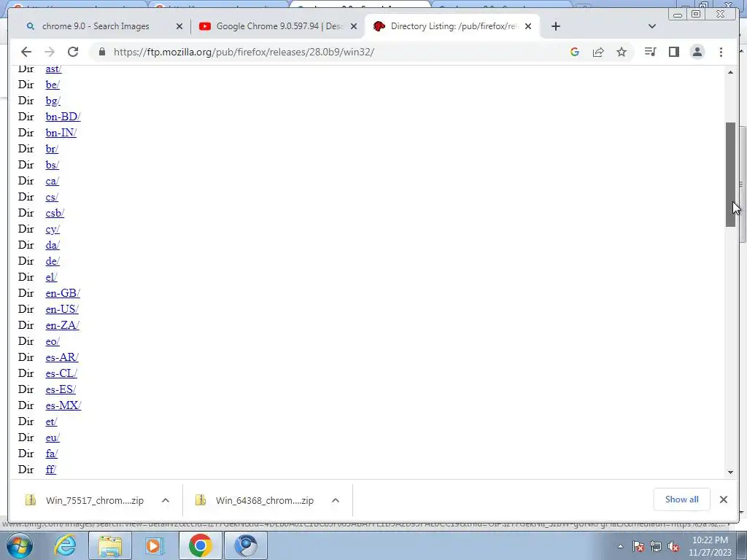Image resolution: width=747 pixels, height=560 pixels.
Task: Open the en-GB/ directory link
Action: pos(63,293)
